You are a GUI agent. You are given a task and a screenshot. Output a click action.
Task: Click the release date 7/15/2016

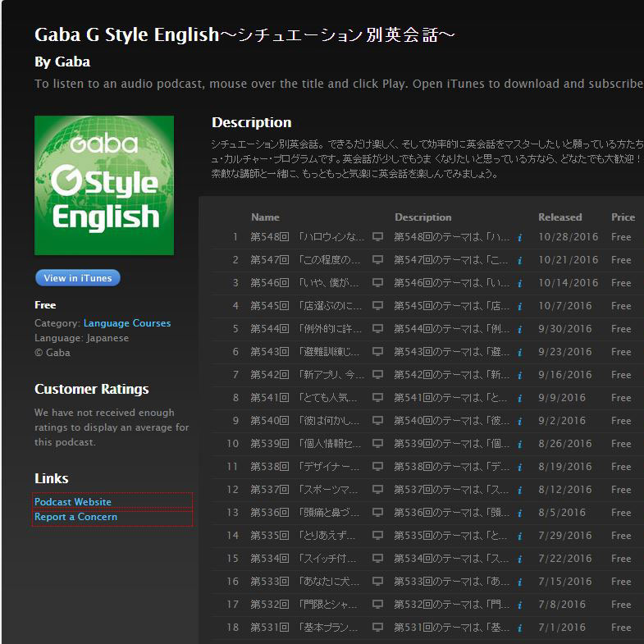(564, 582)
